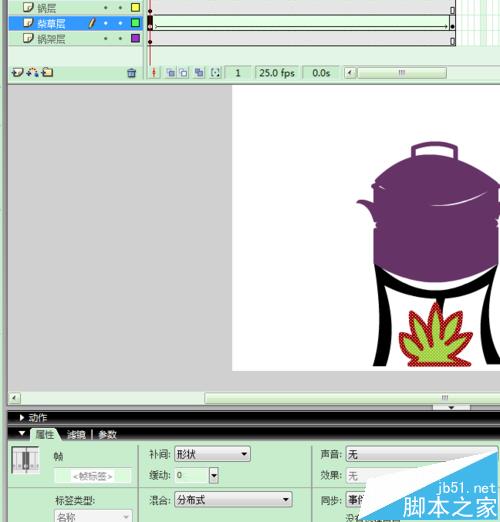Select first keyframe of 柴草层 layer
Viewport: 500px width, 522px height.
[x=150, y=23]
